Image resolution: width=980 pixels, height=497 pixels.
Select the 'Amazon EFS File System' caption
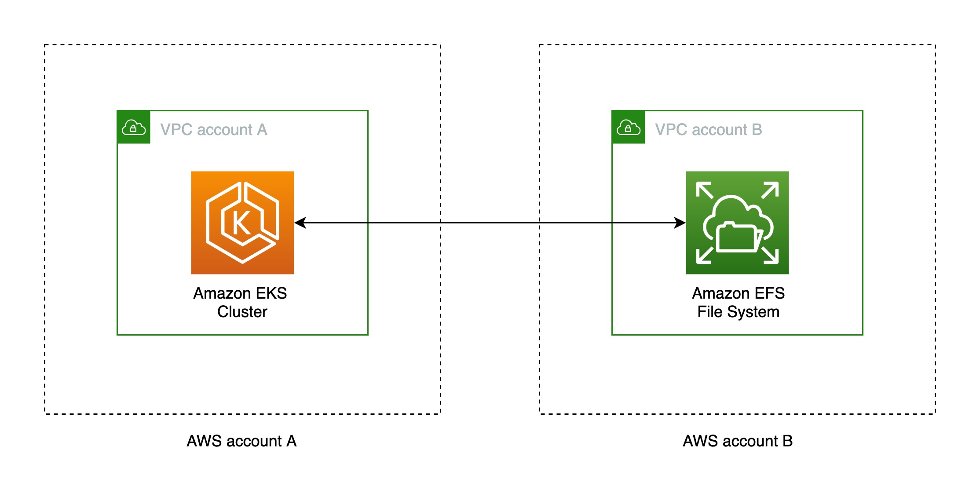tap(739, 302)
